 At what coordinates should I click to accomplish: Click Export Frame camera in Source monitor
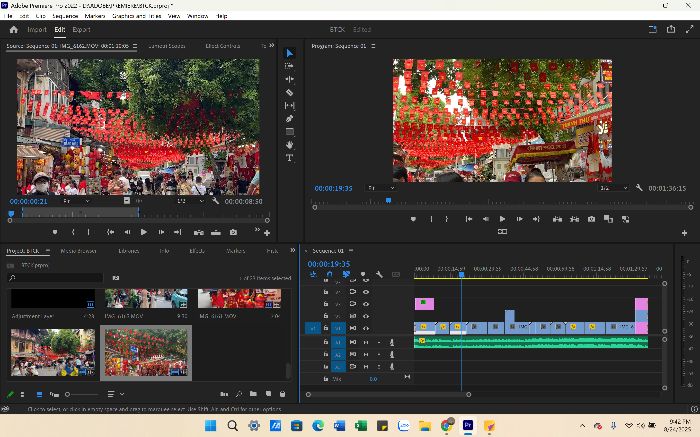click(233, 233)
